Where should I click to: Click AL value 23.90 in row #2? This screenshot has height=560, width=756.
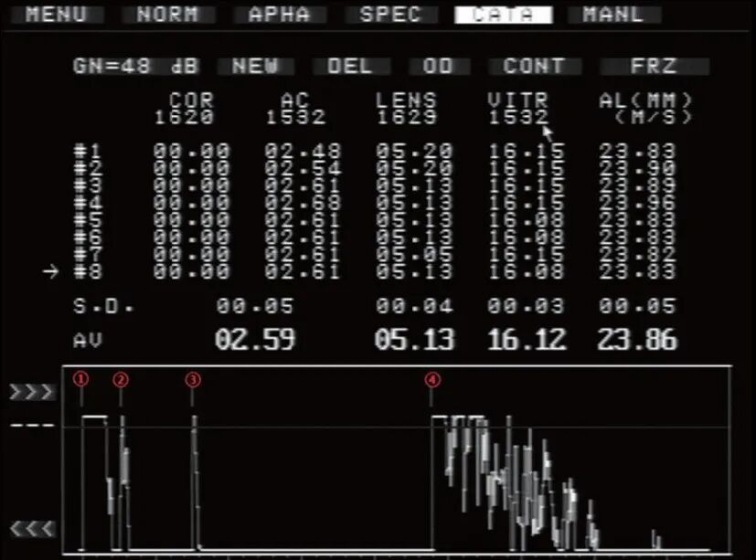click(x=637, y=168)
